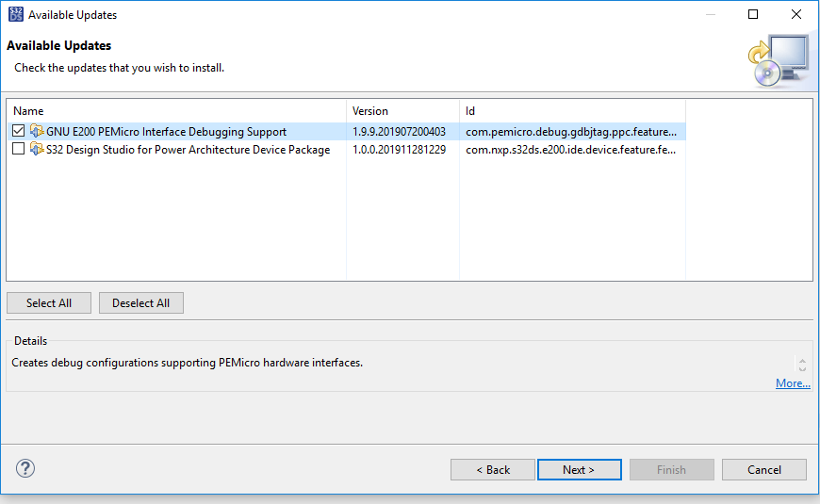Viewport: 820px width, 504px height.
Task: Click the com.pemicro.debug.gdbjtag.ppc.feature Id cell
Action: click(x=571, y=132)
